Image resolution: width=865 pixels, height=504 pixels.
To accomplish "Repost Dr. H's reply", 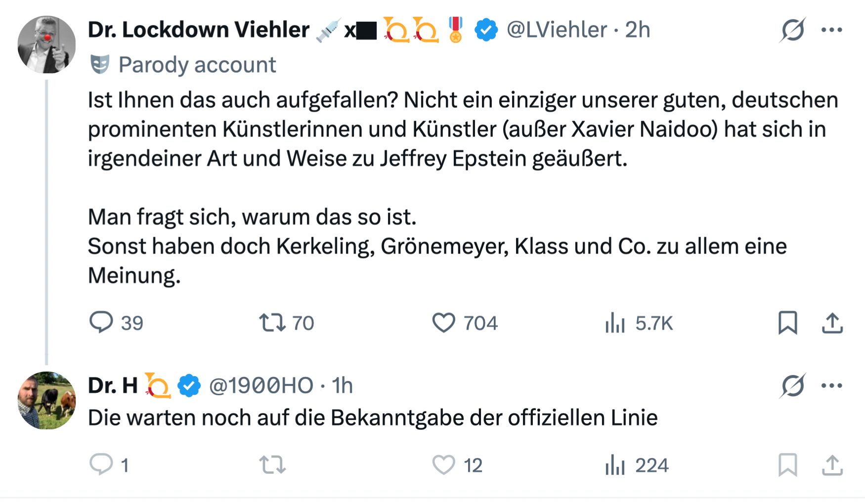I will 272,465.
